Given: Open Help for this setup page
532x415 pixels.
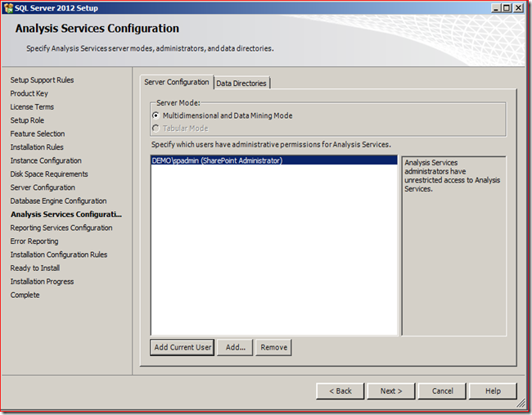Looking at the screenshot, I should (493, 391).
